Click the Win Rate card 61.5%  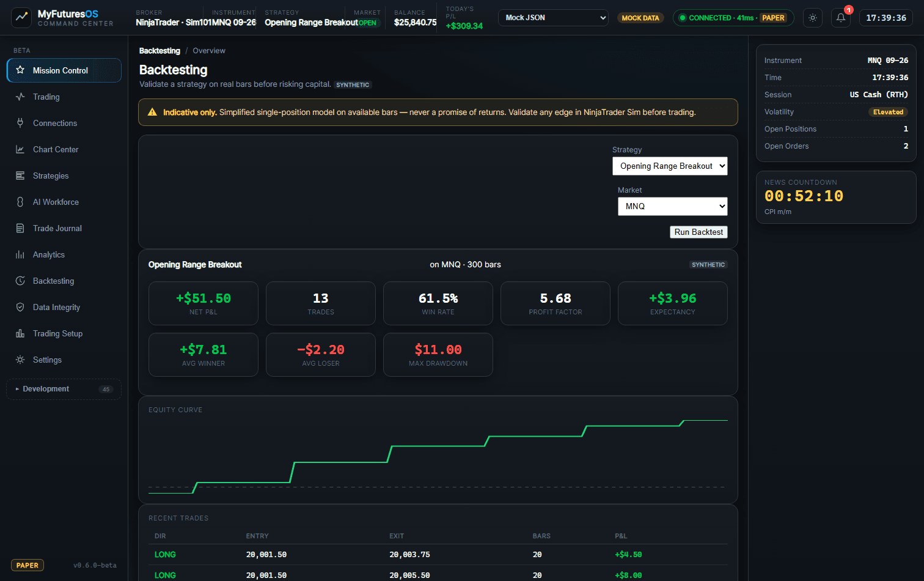(x=438, y=303)
